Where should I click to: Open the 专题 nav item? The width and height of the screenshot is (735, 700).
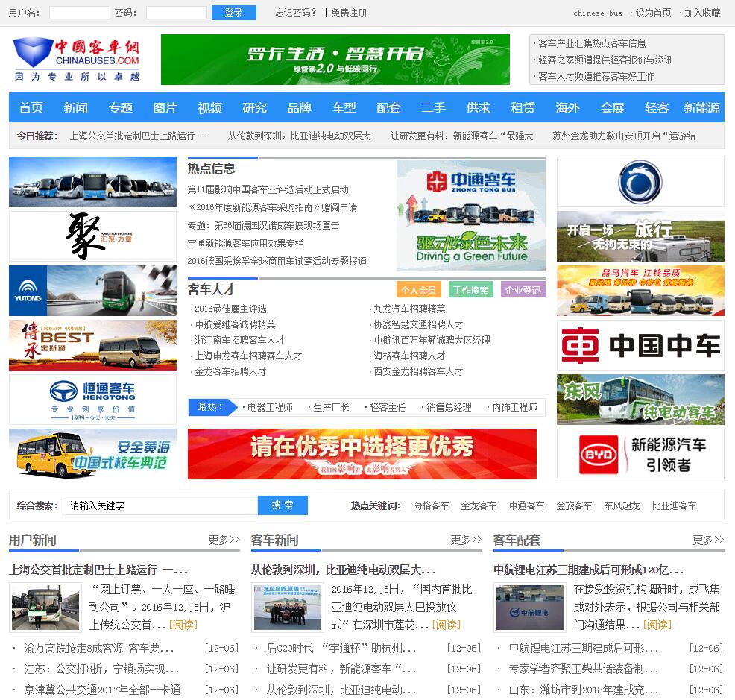pyautogui.click(x=121, y=108)
